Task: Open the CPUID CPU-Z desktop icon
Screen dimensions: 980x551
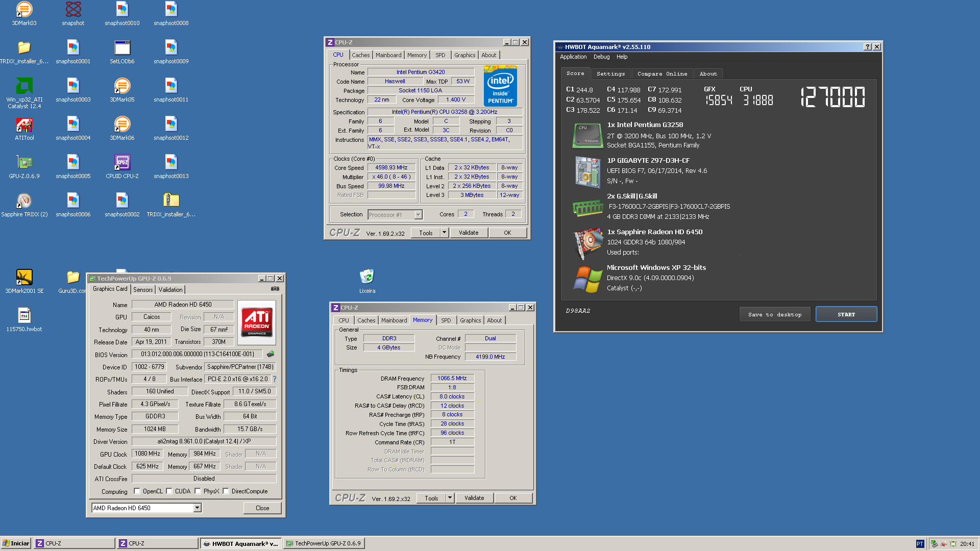Action: coord(122,162)
